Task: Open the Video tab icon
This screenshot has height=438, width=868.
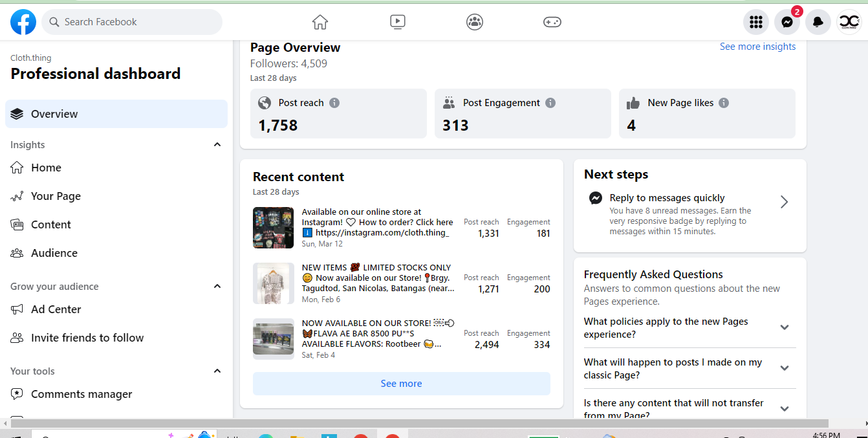Action: pyautogui.click(x=398, y=22)
